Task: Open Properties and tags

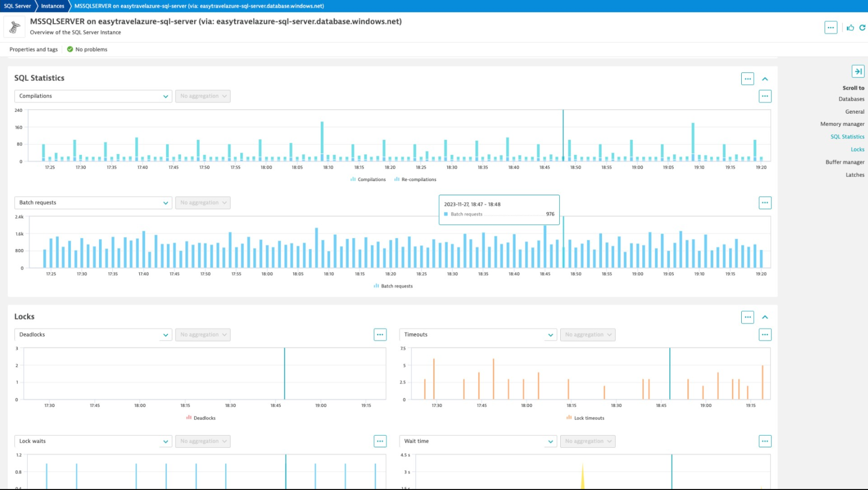Action: pyautogui.click(x=34, y=49)
